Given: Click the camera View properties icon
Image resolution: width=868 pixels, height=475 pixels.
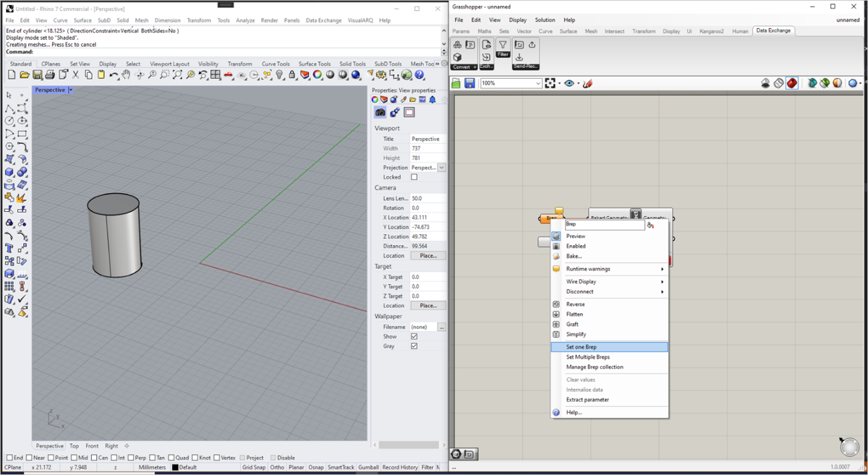Looking at the screenshot, I should click(x=380, y=112).
